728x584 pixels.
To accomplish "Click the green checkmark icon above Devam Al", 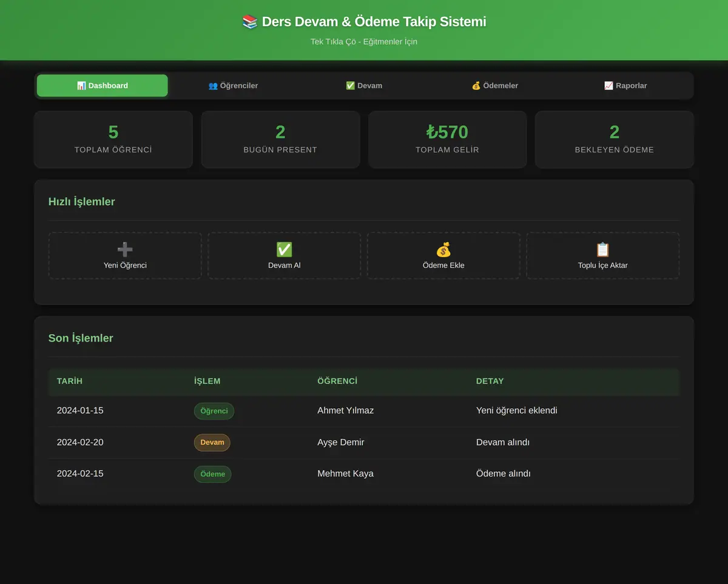I will 284,249.
